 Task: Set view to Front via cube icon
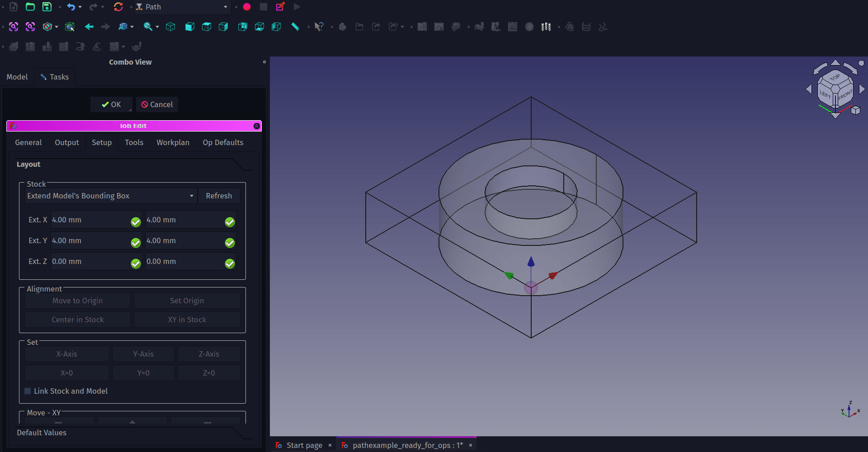(190, 27)
